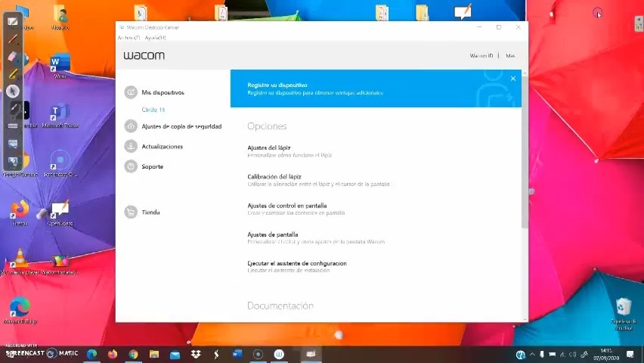This screenshot has height=363, width=644.
Task: Open the Microsoft Teams desktop shortcut
Action: 60,115
